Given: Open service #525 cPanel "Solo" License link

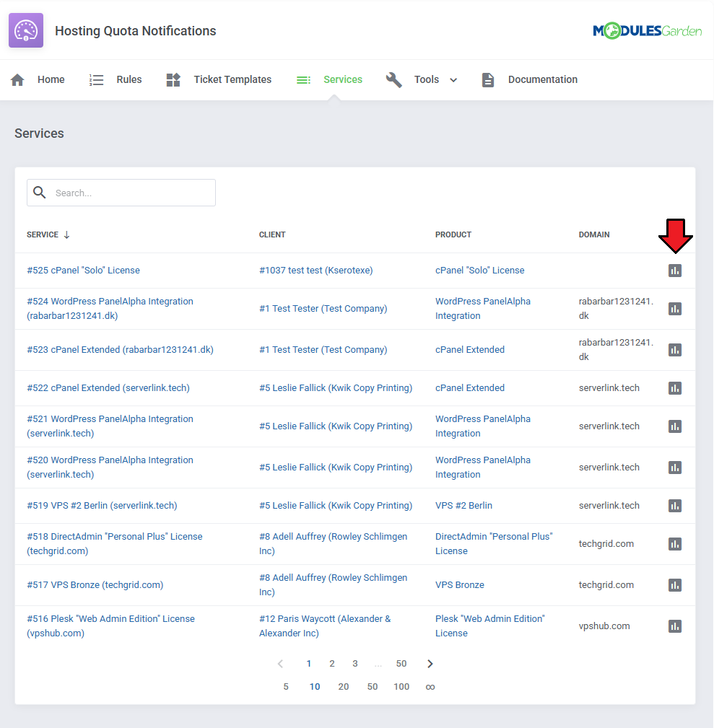Looking at the screenshot, I should [84, 271].
